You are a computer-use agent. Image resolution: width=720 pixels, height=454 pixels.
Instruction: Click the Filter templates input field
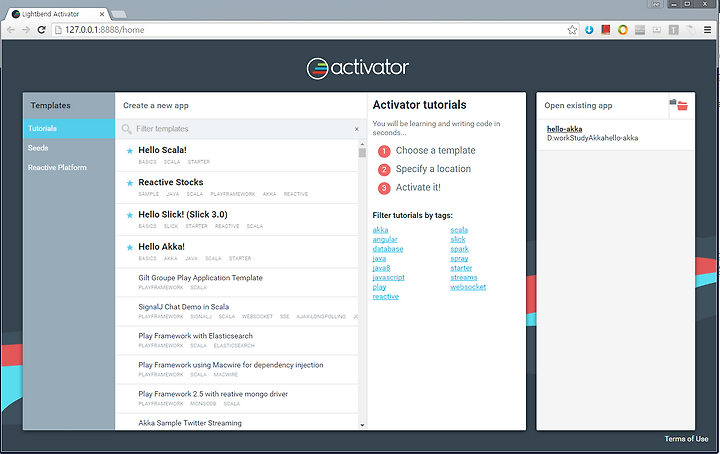(243, 129)
